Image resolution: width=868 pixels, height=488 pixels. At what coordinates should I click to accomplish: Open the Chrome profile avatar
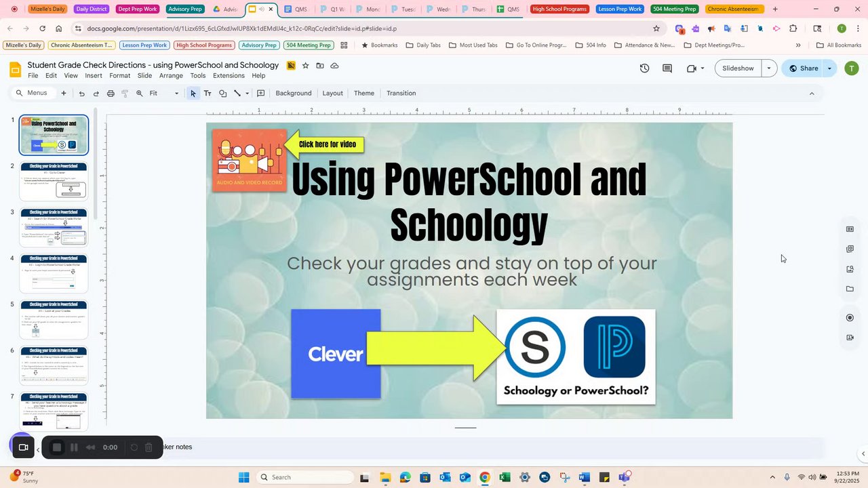pos(842,28)
